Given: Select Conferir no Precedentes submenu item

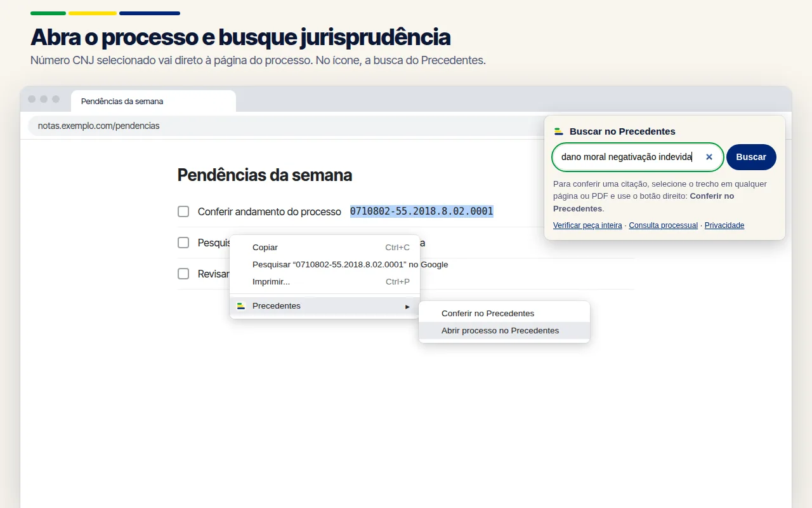Looking at the screenshot, I should coord(504,314).
